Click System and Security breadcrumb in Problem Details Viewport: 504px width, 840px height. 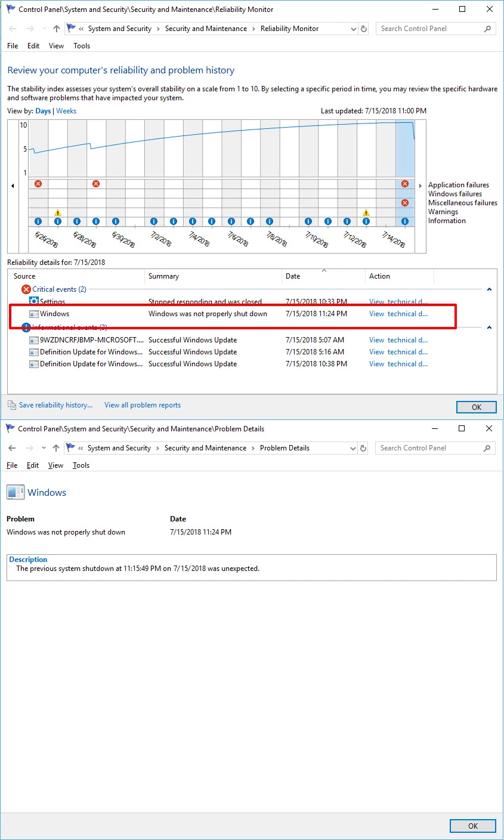point(119,448)
